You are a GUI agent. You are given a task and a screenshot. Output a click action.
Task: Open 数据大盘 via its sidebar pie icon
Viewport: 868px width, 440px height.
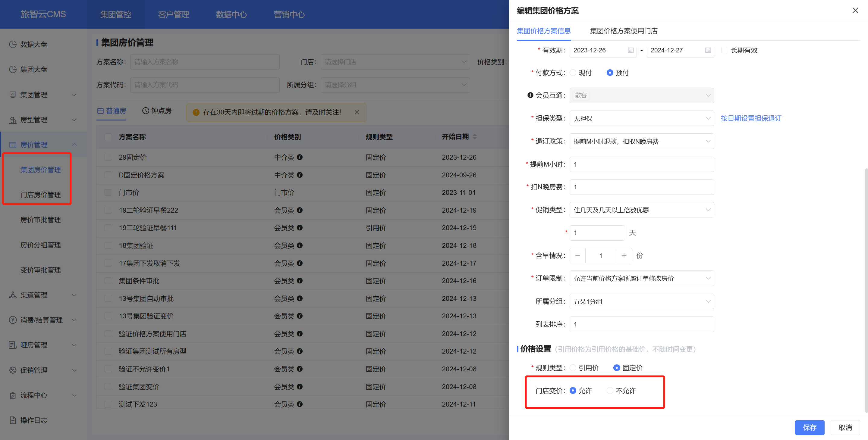tap(13, 45)
